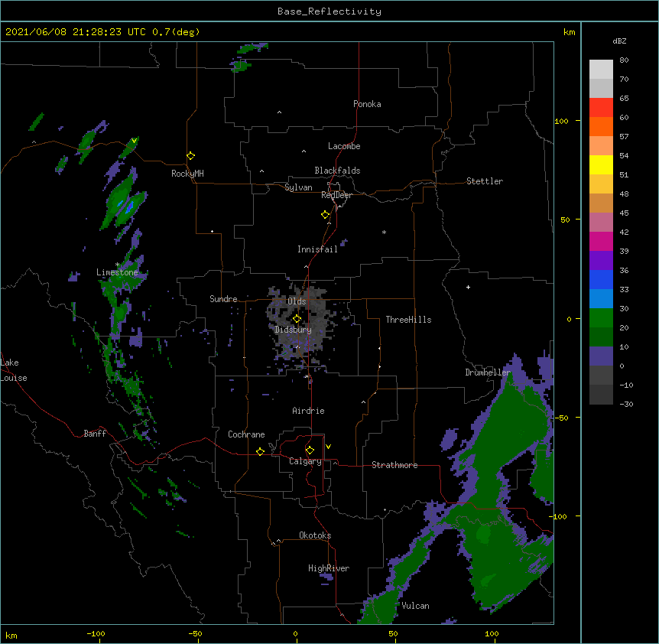Select the yellow diamond marker above the Calgary label
Viewport: 659px width, 644px height.
point(310,450)
